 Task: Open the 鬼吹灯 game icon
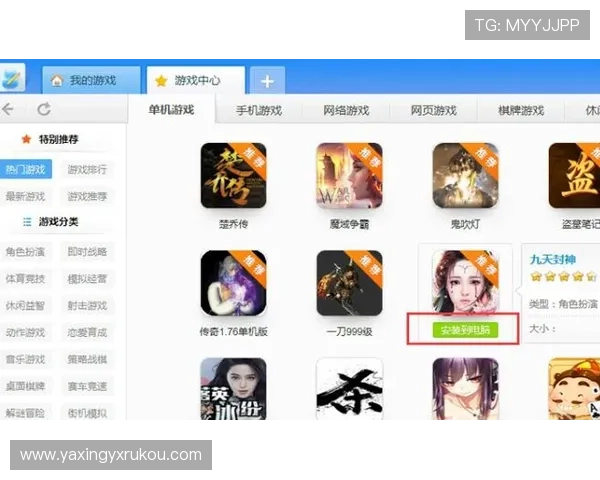(465, 176)
